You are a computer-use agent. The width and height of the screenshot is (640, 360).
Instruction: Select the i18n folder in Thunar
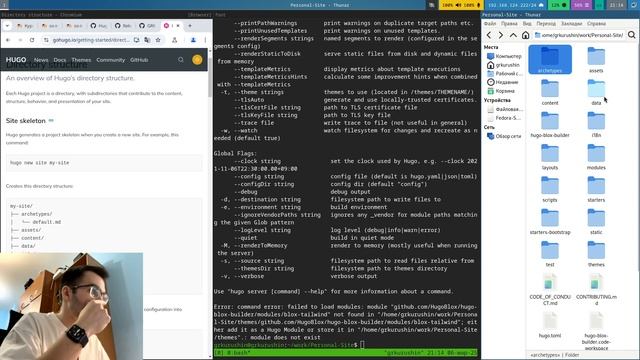596,121
